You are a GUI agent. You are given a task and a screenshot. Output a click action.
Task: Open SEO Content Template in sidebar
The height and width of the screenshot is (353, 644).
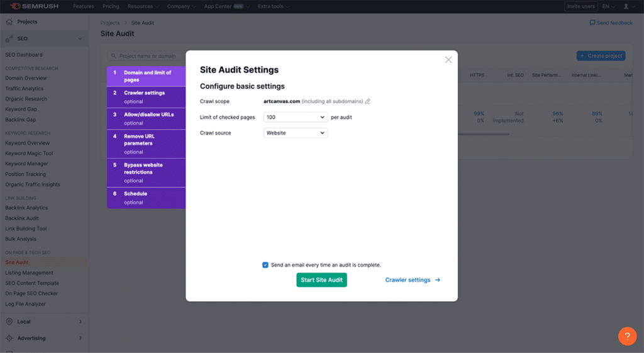point(32,283)
